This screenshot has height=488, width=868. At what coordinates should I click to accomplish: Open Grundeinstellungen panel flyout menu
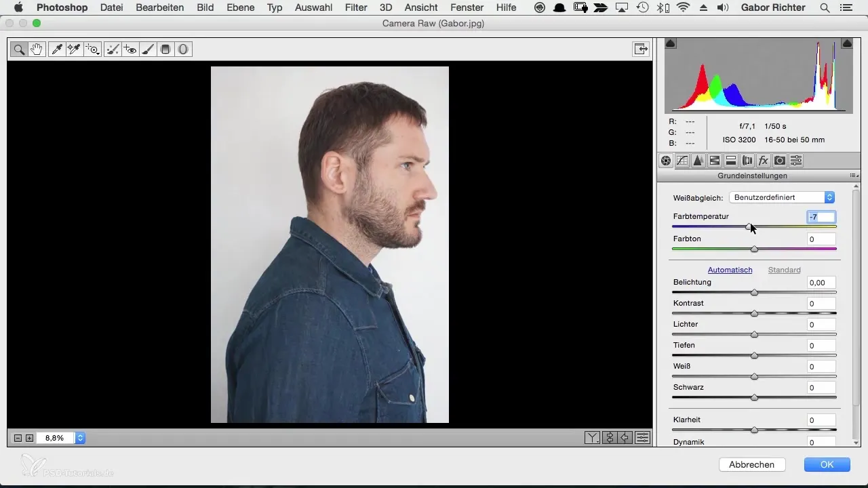(854, 176)
